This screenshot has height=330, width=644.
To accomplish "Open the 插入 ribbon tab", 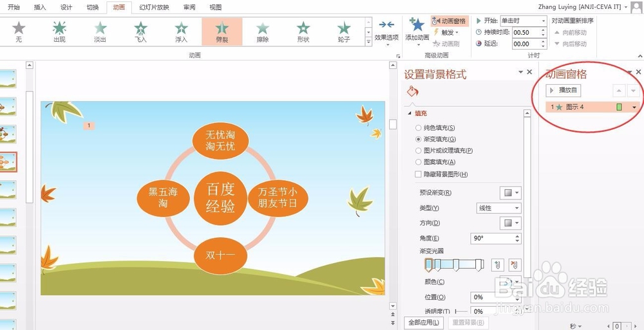I will point(40,7).
